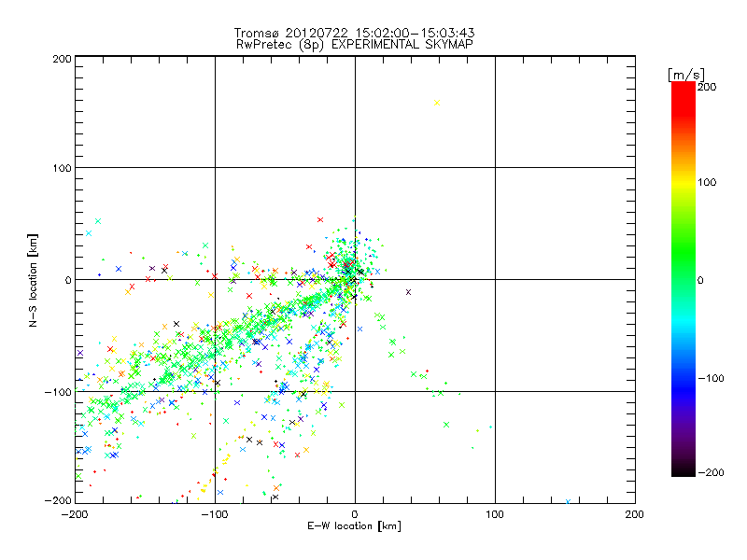
Task: Click the N-S axis tick label "-200"
Action: pyautogui.click(x=58, y=500)
